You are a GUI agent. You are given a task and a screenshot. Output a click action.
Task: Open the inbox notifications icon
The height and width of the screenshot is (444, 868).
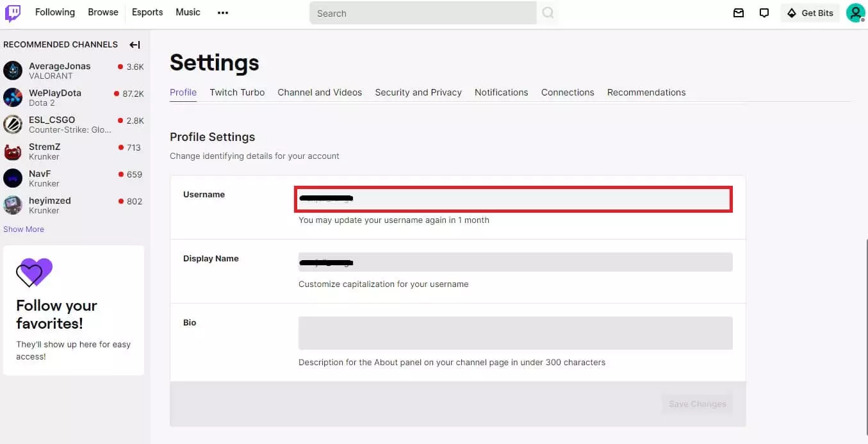click(x=739, y=13)
